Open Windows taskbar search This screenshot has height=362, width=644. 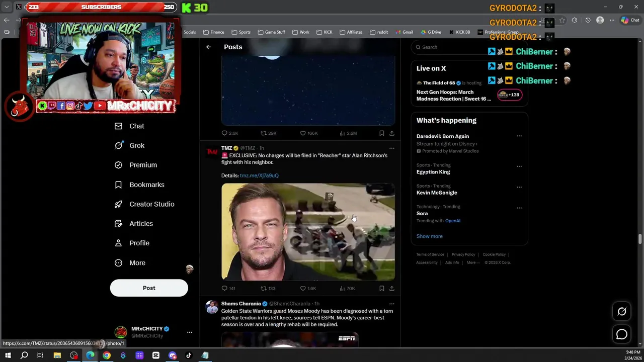coord(24,355)
